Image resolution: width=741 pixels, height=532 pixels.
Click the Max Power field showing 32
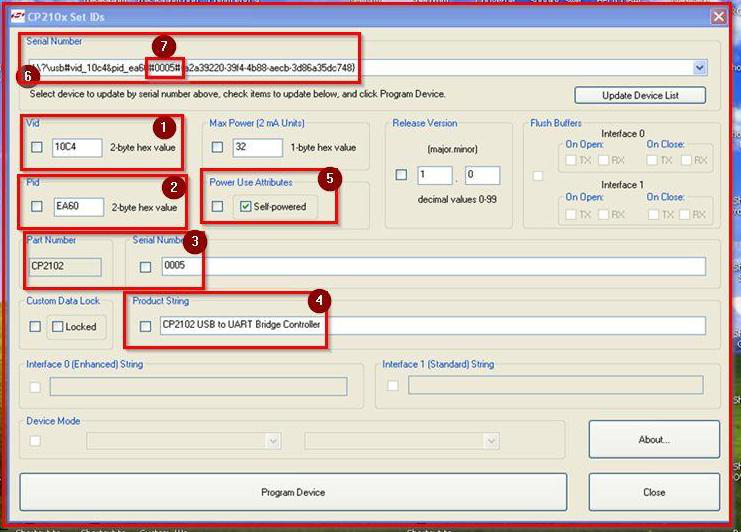click(258, 147)
